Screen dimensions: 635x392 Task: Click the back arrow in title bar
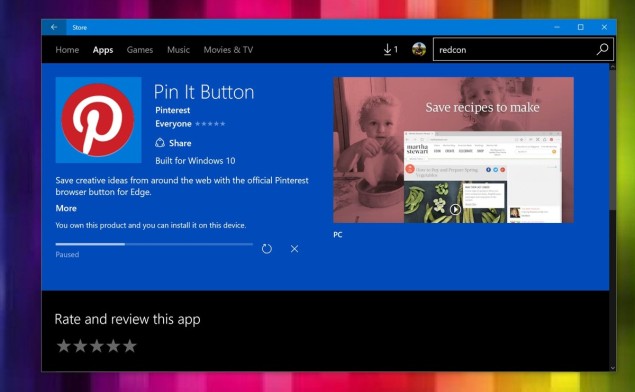[54, 27]
